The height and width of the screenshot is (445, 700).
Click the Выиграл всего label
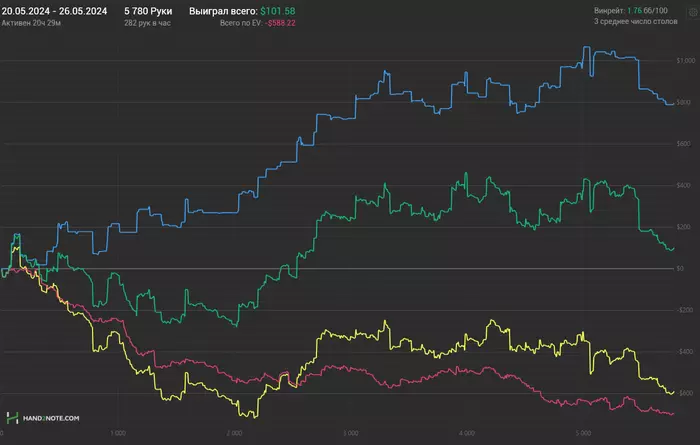(222, 9)
